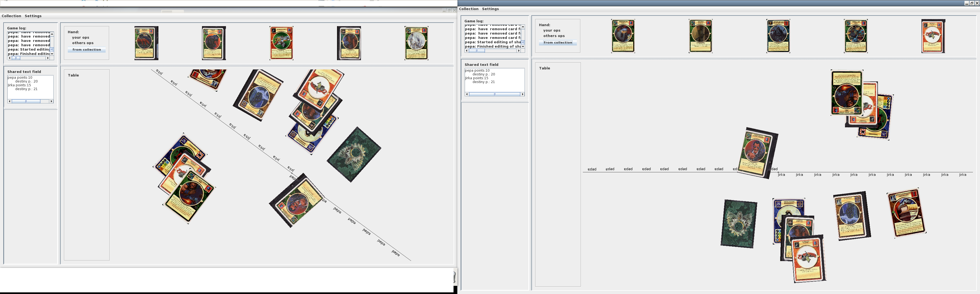Select 'your ops' in right window Hand panel
Image resolution: width=980 pixels, height=294 pixels.
pos(552,30)
